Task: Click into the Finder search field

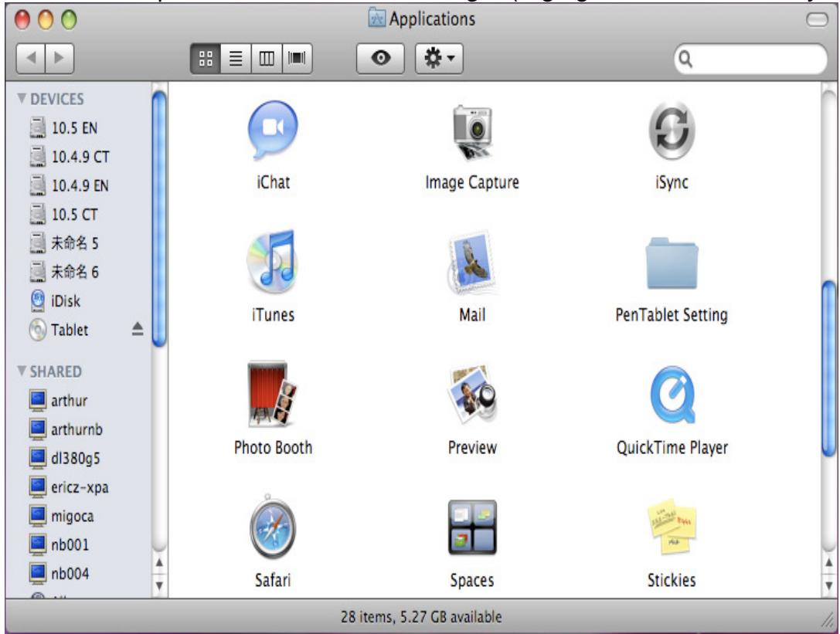Action: coord(750,59)
